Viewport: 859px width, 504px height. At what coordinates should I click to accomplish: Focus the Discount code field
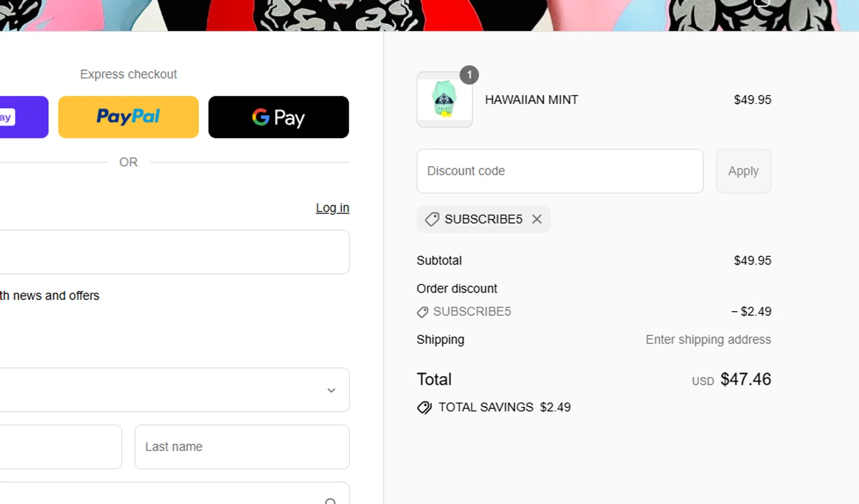point(560,171)
